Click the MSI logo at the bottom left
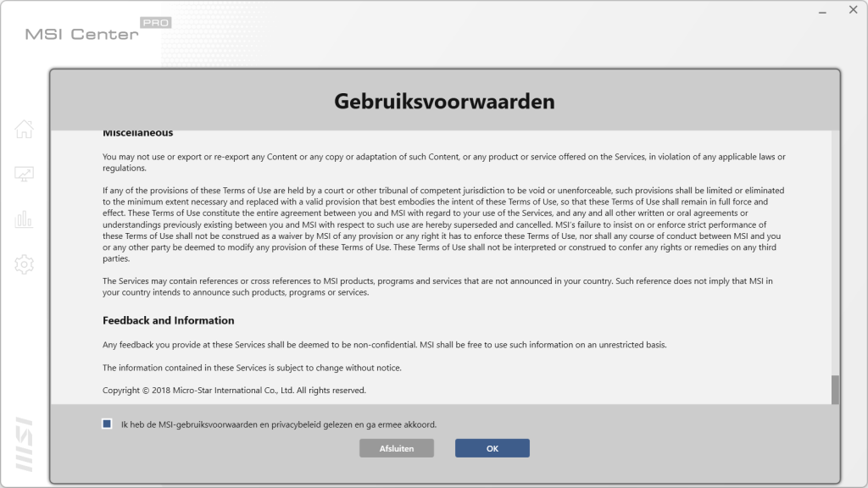 24,444
